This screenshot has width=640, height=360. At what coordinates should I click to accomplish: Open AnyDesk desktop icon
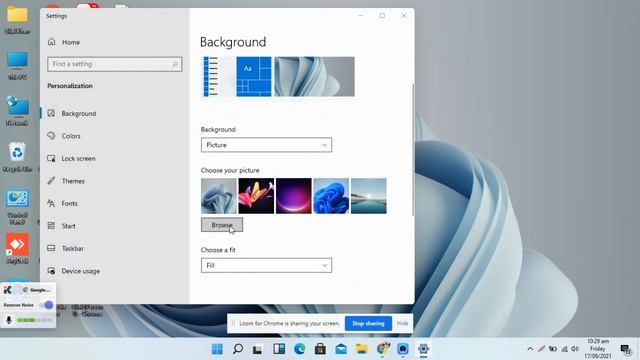tap(17, 244)
